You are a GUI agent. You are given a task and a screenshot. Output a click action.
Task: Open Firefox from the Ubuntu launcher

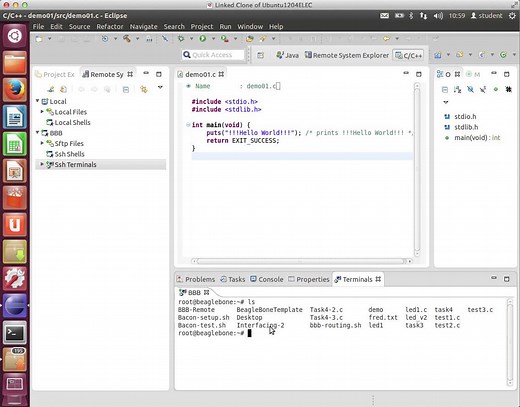pos(15,90)
